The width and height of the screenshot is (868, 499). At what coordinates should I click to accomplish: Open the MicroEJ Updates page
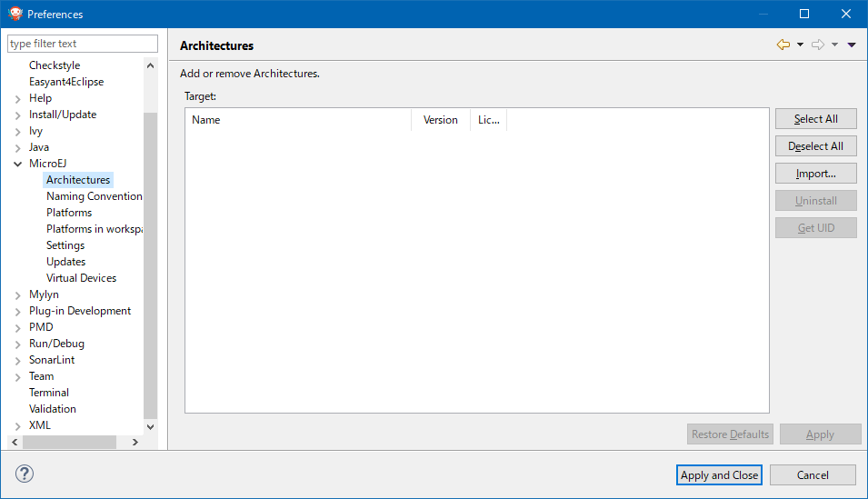tap(65, 262)
